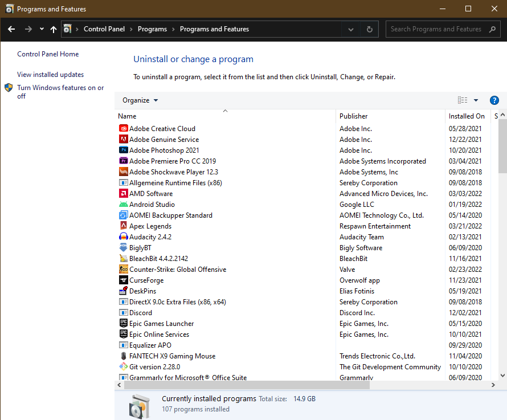This screenshot has width=507, height=420.
Task: Click the BleachBit 4.4.2.2142 icon
Action: click(123, 259)
